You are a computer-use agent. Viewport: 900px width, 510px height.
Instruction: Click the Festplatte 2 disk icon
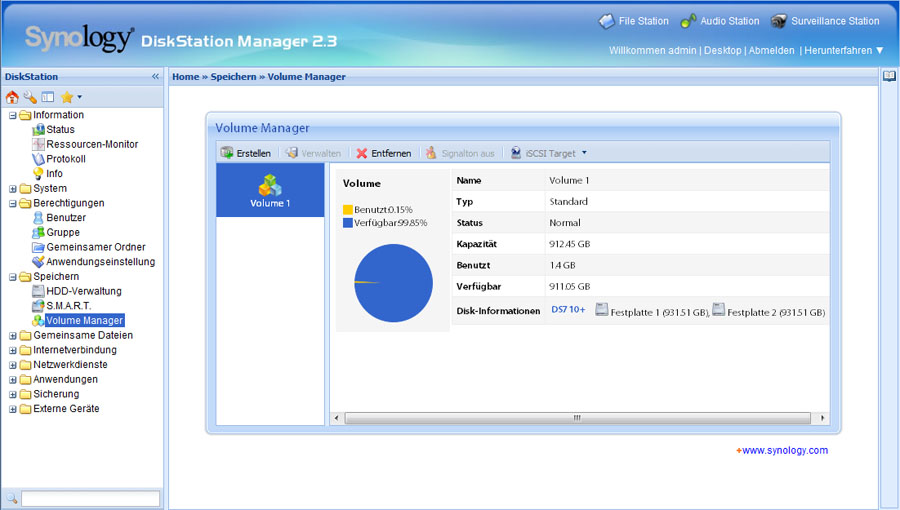point(718,310)
